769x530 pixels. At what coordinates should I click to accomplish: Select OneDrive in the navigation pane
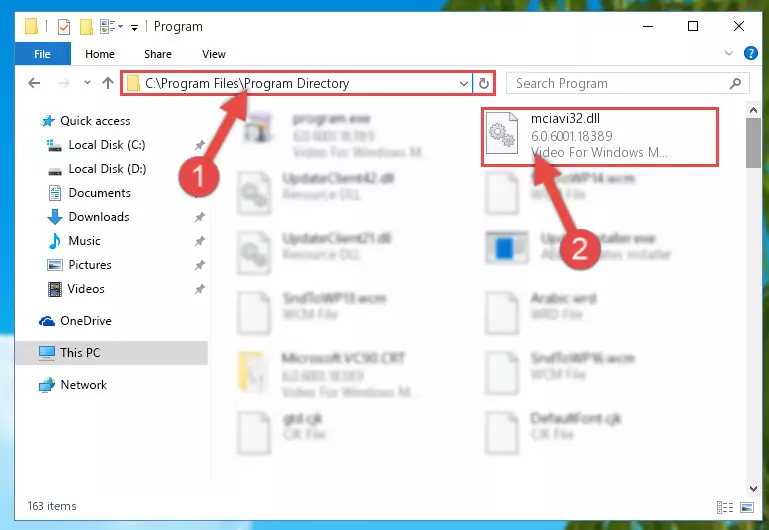pos(85,321)
